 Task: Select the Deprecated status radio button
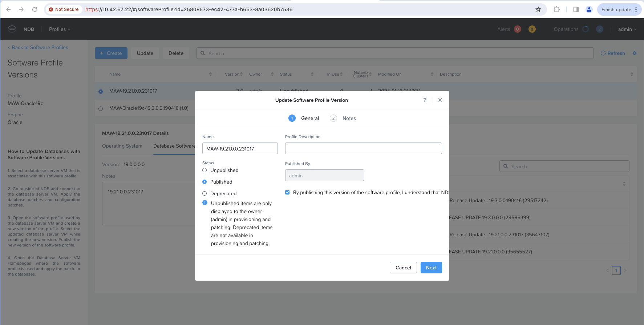click(x=204, y=193)
